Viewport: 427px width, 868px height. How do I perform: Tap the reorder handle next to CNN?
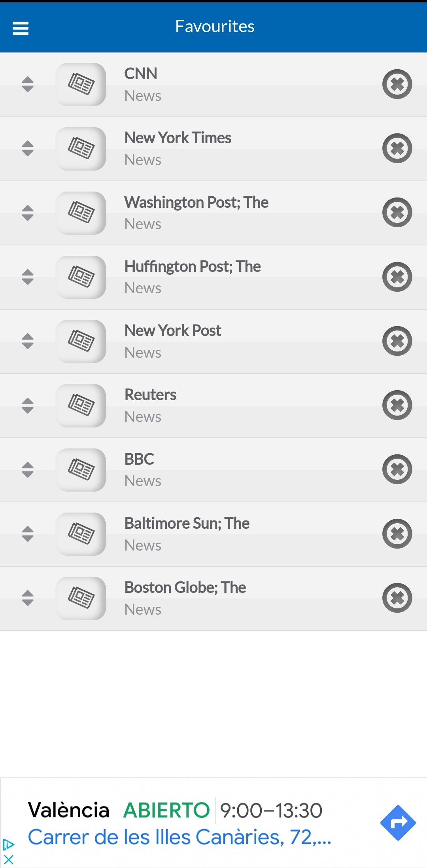[x=28, y=84]
